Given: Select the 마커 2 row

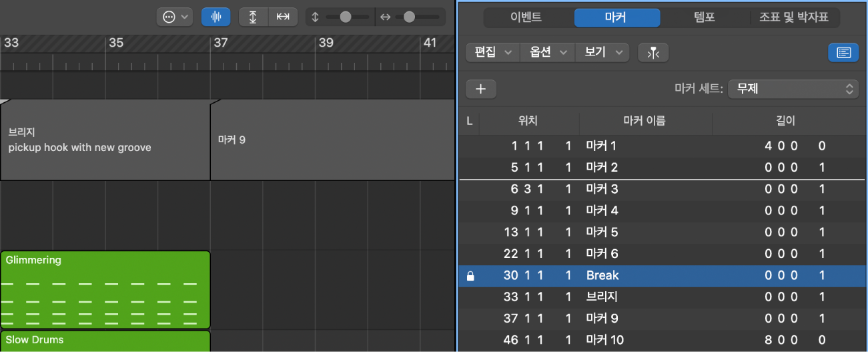Looking at the screenshot, I should coord(663,167).
